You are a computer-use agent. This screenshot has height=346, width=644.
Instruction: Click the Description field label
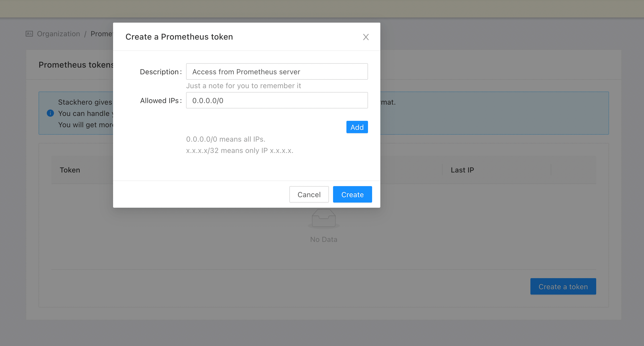[x=159, y=72]
